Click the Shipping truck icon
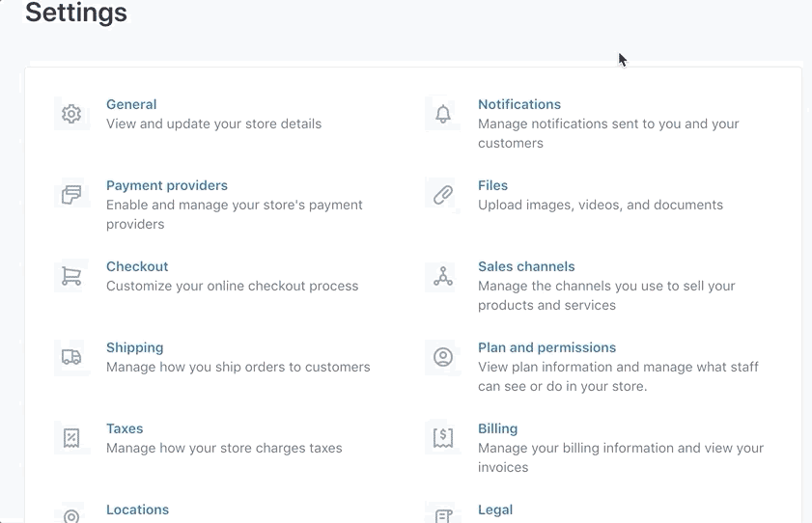 (71, 357)
